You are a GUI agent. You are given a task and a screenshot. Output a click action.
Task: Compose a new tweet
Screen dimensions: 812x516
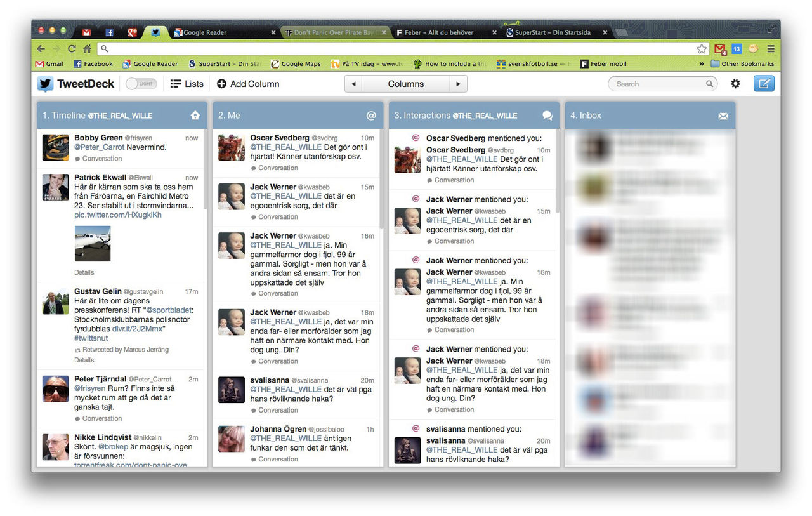(x=764, y=84)
